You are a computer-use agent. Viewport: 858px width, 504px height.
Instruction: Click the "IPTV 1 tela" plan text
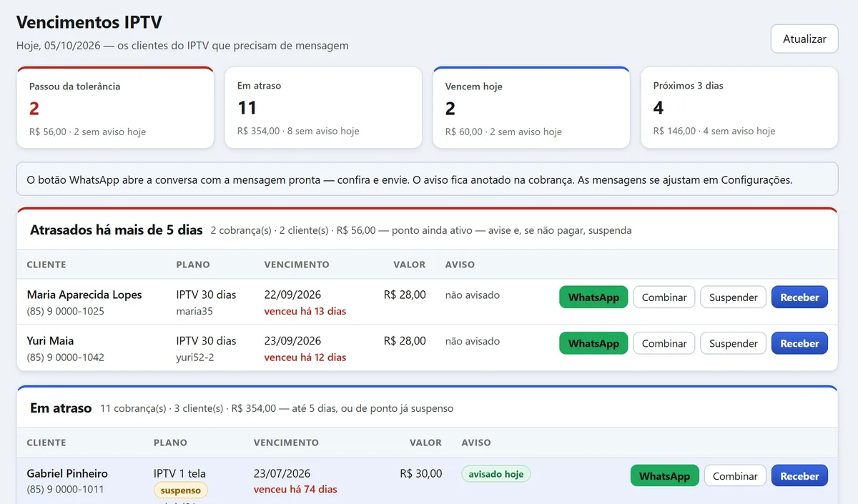pos(179,473)
